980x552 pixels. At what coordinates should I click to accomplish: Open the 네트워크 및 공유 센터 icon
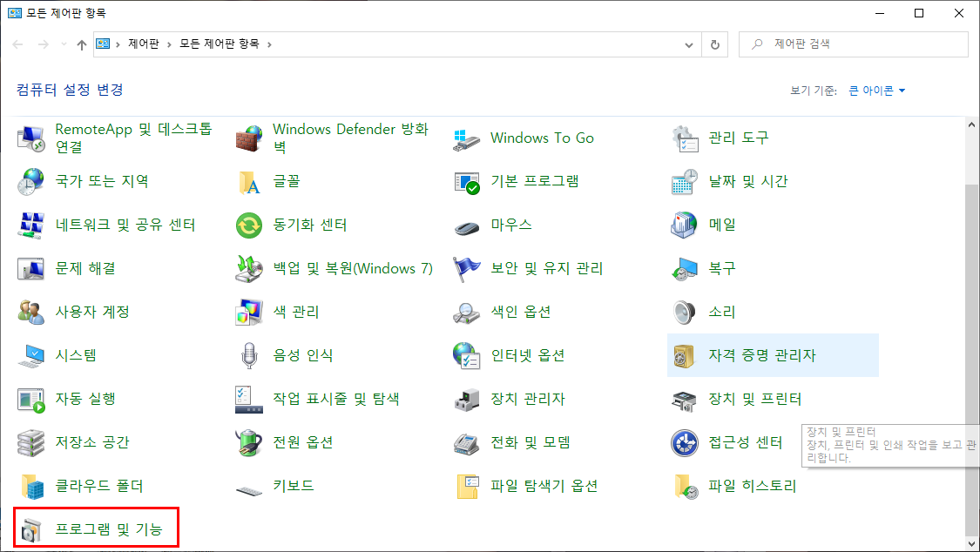point(30,225)
